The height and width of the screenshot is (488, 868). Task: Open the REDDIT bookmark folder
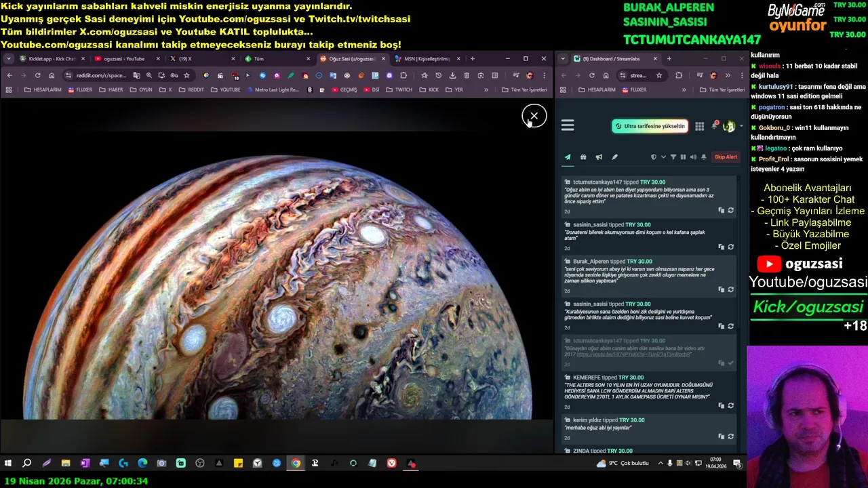coord(191,89)
